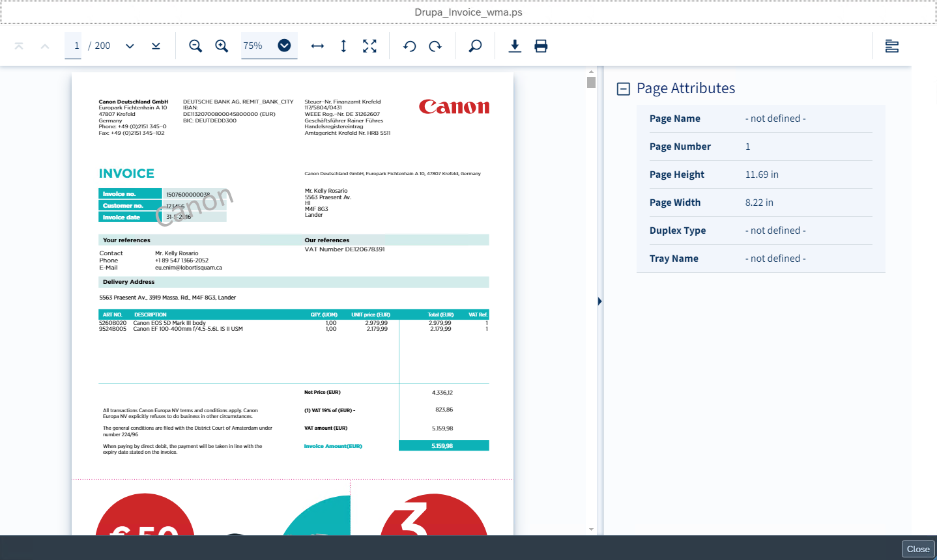Open the 75% zoom level dropdown

tap(284, 46)
